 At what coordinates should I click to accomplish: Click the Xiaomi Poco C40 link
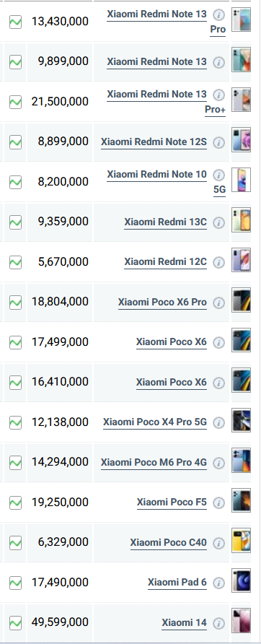(x=169, y=543)
